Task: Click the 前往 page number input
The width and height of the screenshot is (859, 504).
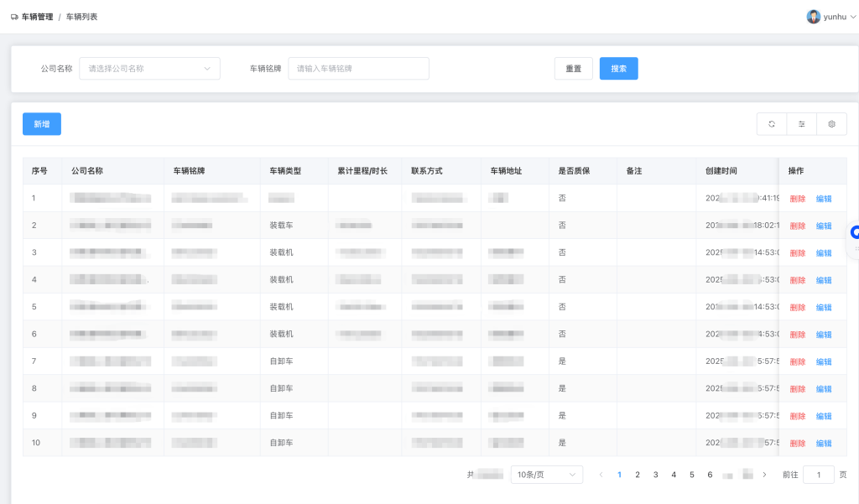Action: click(x=818, y=475)
